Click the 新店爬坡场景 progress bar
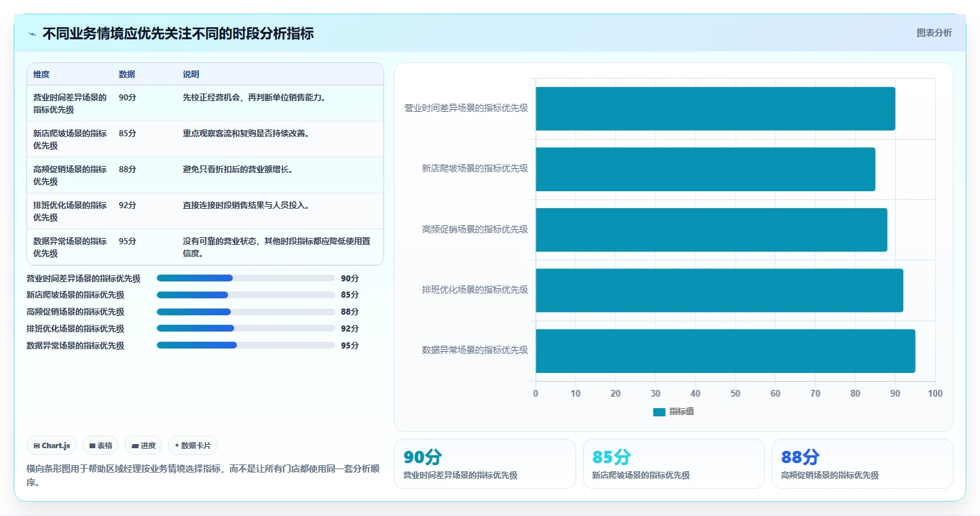Viewport: 980px width, 516px height. (x=246, y=295)
